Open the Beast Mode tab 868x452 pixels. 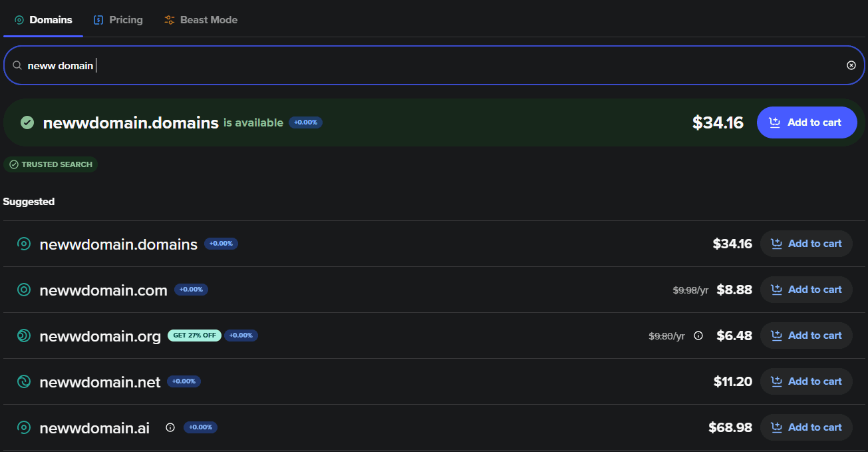pos(200,19)
